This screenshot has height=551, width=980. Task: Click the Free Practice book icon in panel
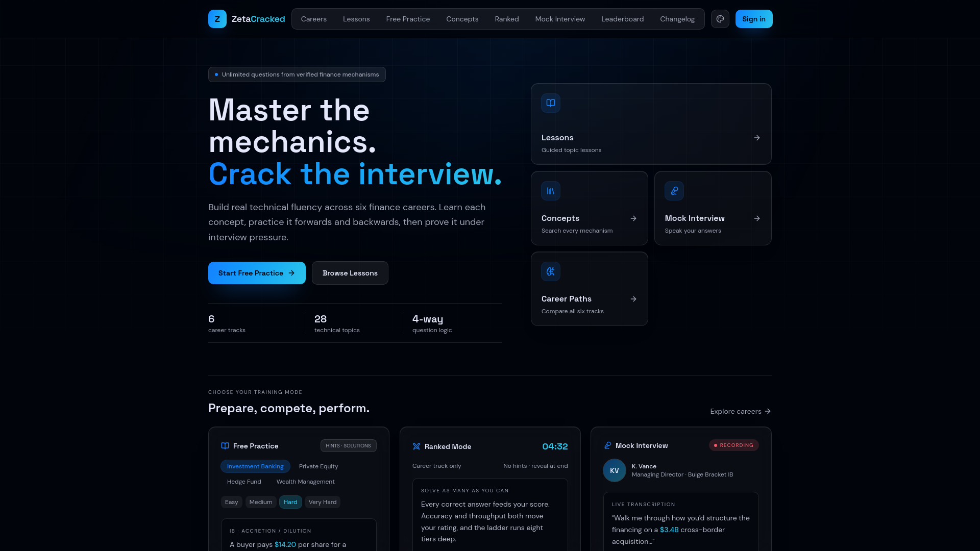(225, 446)
